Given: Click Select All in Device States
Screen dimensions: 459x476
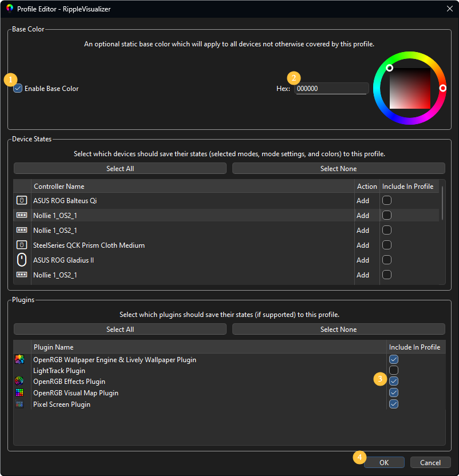Looking at the screenshot, I should (120, 168).
